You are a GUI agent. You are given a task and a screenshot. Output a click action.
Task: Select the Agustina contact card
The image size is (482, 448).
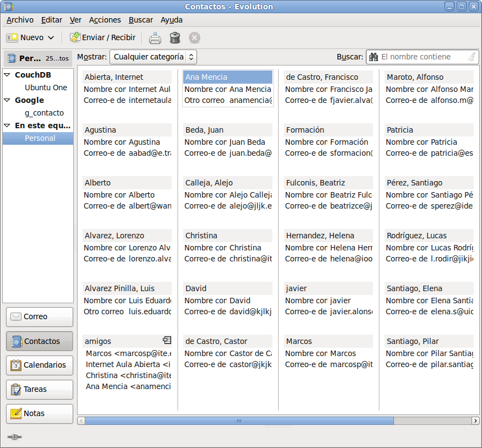point(127,130)
